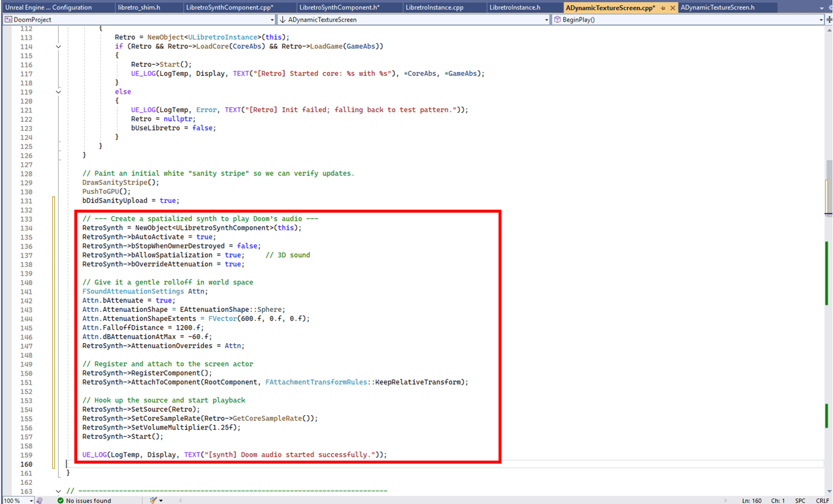Click RegisterComponent call on line 150
Viewport: 833px width, 504px height.
[172, 373]
